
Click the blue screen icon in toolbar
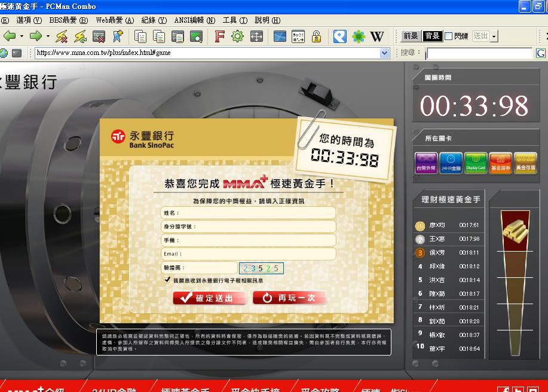point(280,36)
